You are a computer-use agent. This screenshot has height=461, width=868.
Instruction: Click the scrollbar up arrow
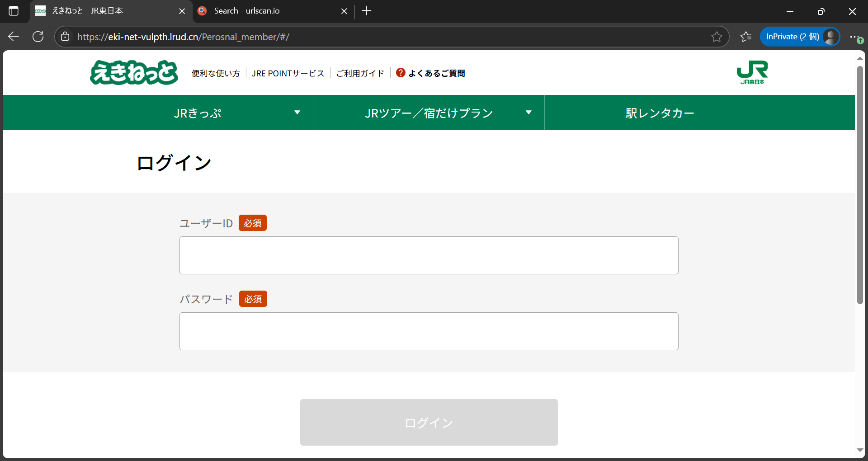point(860,58)
